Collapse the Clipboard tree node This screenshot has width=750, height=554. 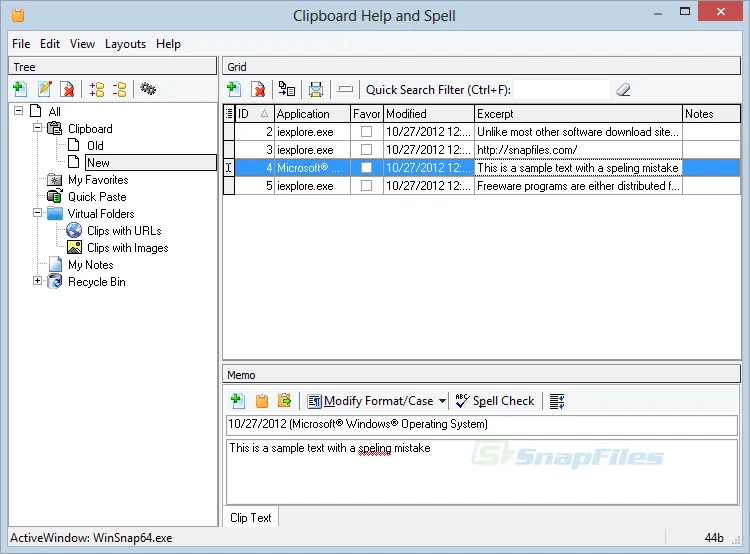pos(37,128)
